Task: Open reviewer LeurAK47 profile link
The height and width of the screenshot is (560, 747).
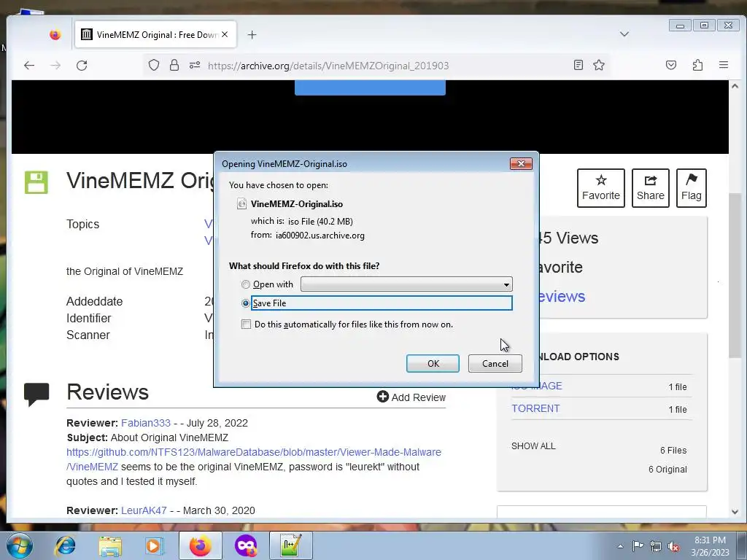Action: [x=144, y=510]
